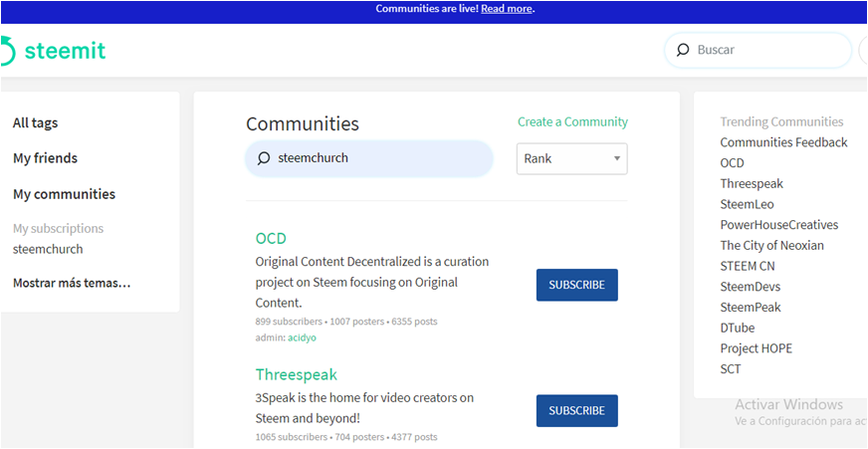Click the 3Speak description text
Image resolution: width=868 pixels, height=449 pixels.
(x=364, y=408)
